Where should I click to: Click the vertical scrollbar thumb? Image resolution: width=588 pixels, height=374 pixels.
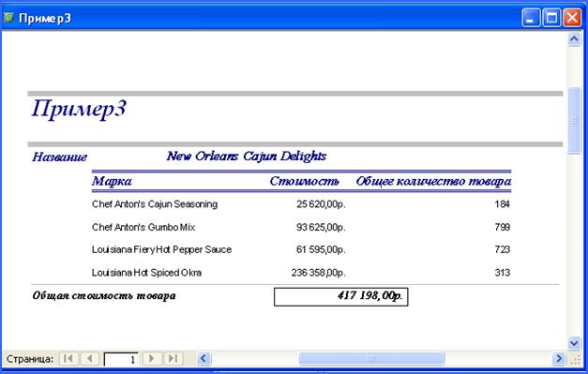pyautogui.click(x=574, y=121)
